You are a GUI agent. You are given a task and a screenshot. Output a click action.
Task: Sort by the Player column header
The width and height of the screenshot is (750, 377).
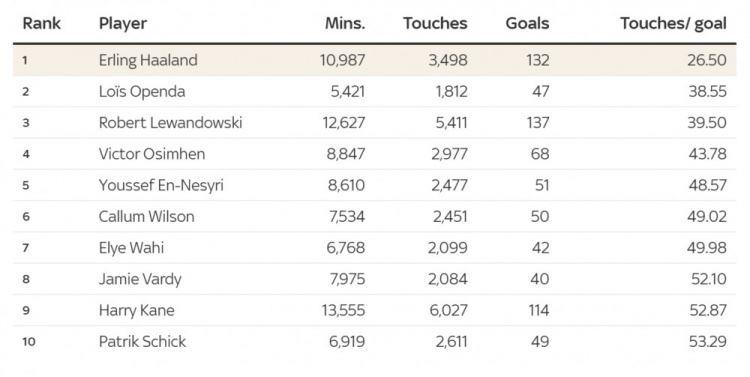tap(123, 24)
